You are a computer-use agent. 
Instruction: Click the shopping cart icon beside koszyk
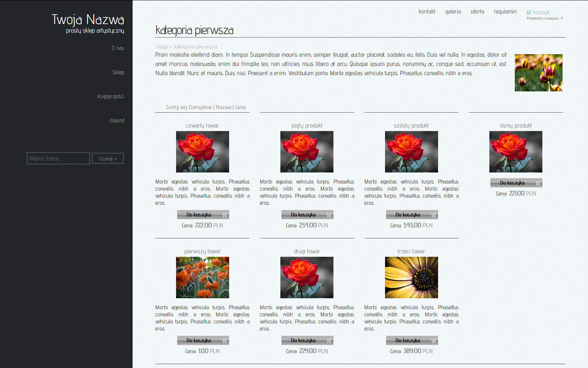(528, 13)
